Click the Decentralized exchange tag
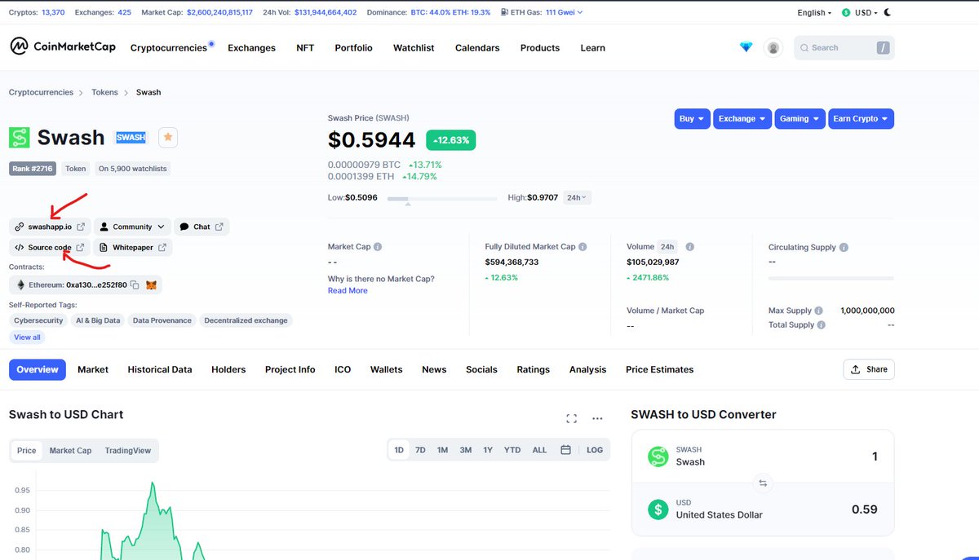Image resolution: width=979 pixels, height=560 pixels. (x=246, y=320)
